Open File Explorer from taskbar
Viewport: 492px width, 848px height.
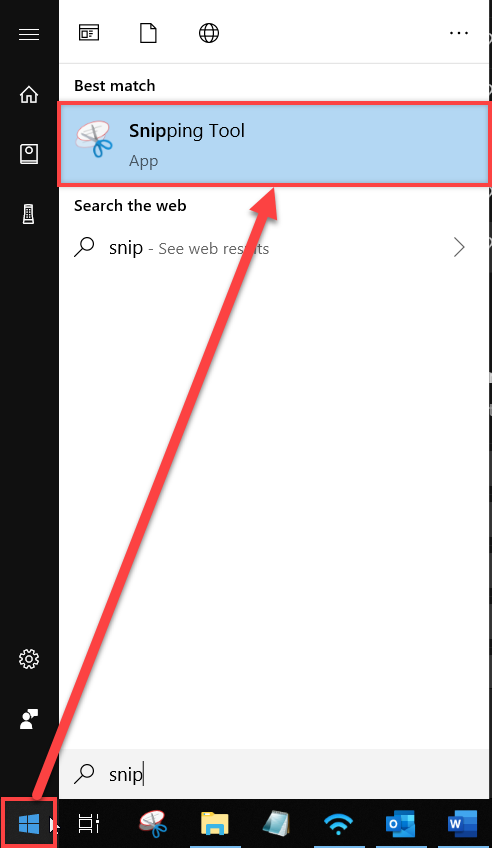[215, 824]
